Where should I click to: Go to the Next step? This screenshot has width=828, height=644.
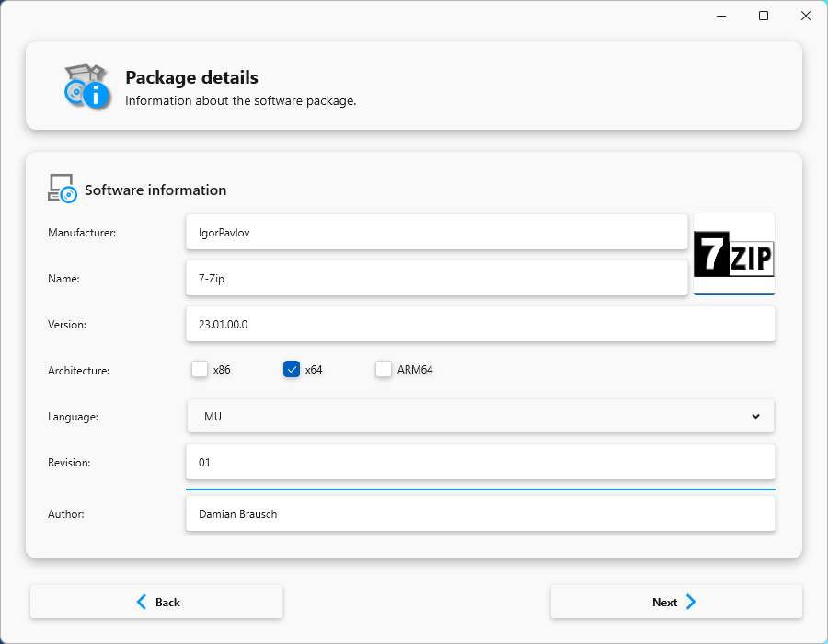[676, 602]
